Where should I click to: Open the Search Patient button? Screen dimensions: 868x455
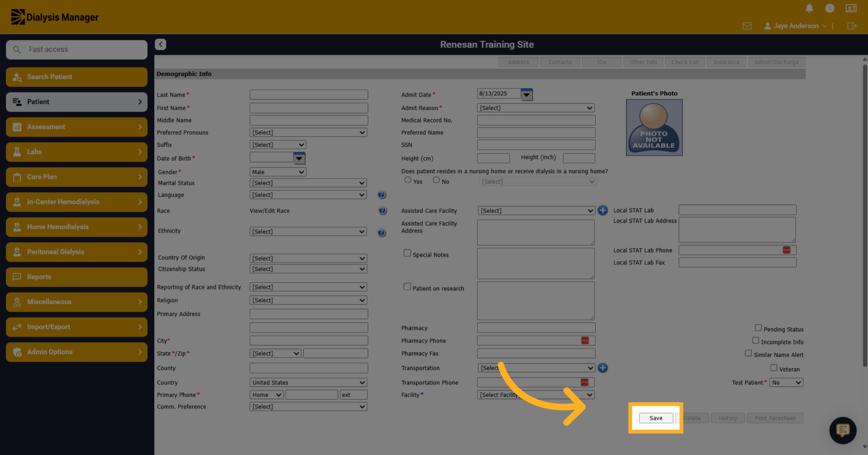[77, 77]
